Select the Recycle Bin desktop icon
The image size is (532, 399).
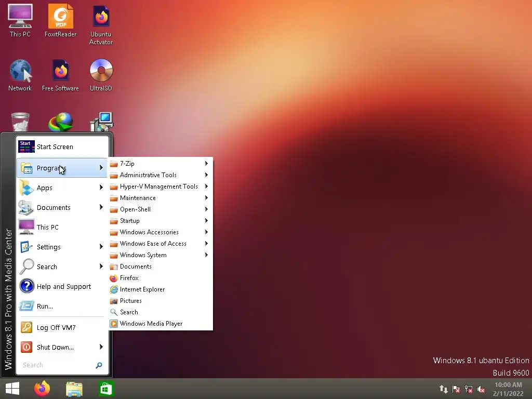tap(20, 122)
